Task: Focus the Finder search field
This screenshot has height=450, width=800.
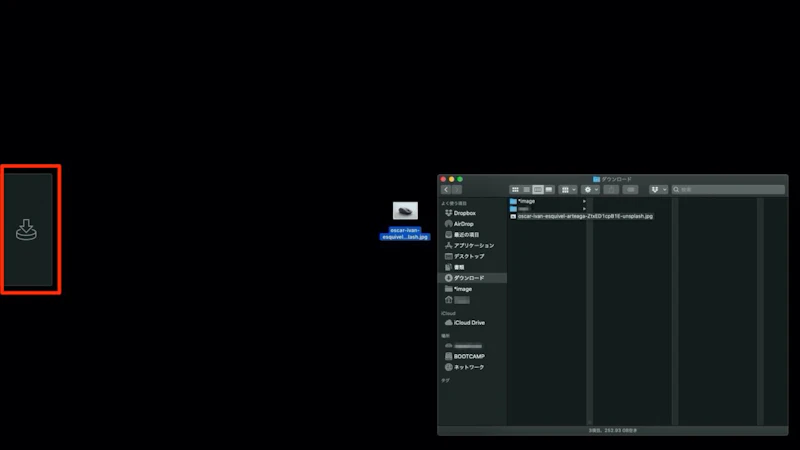Action: coord(728,190)
